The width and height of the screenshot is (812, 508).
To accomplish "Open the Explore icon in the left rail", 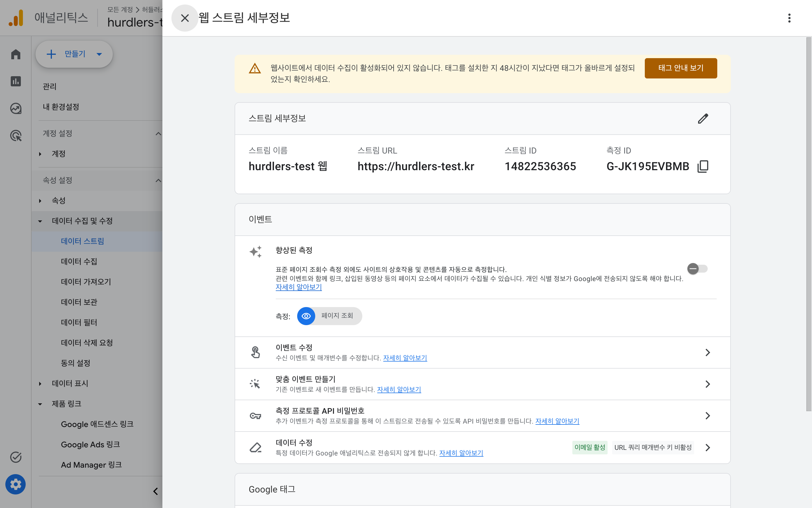I will [x=16, y=108].
